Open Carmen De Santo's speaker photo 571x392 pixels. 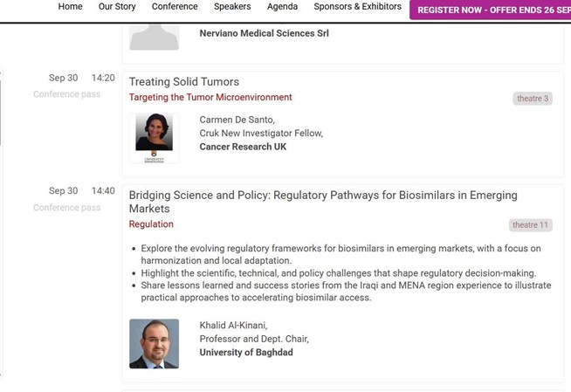pyautogui.click(x=154, y=137)
